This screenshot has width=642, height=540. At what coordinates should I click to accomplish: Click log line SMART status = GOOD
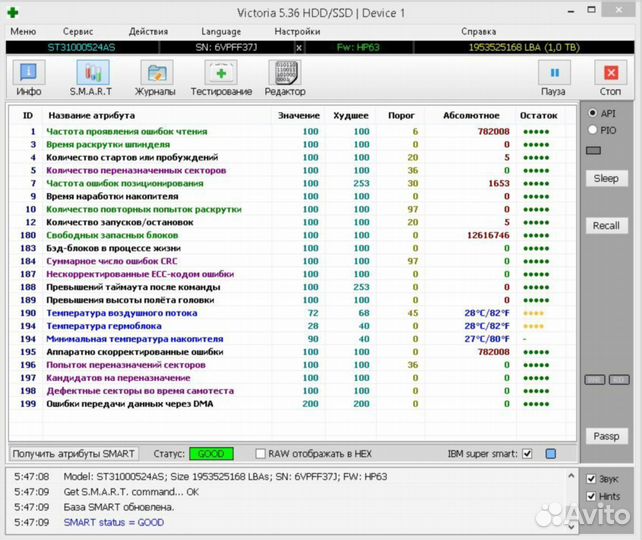(114, 522)
